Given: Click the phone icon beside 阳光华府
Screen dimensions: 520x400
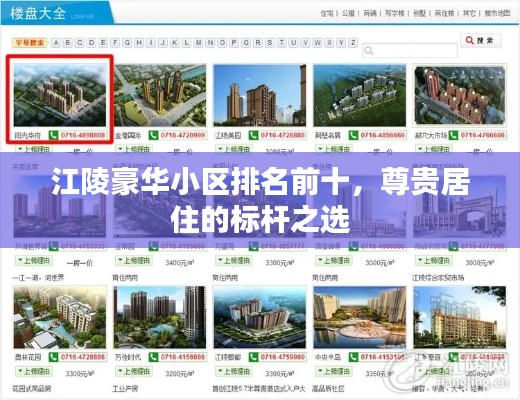Looking at the screenshot, I should pos(53,135).
